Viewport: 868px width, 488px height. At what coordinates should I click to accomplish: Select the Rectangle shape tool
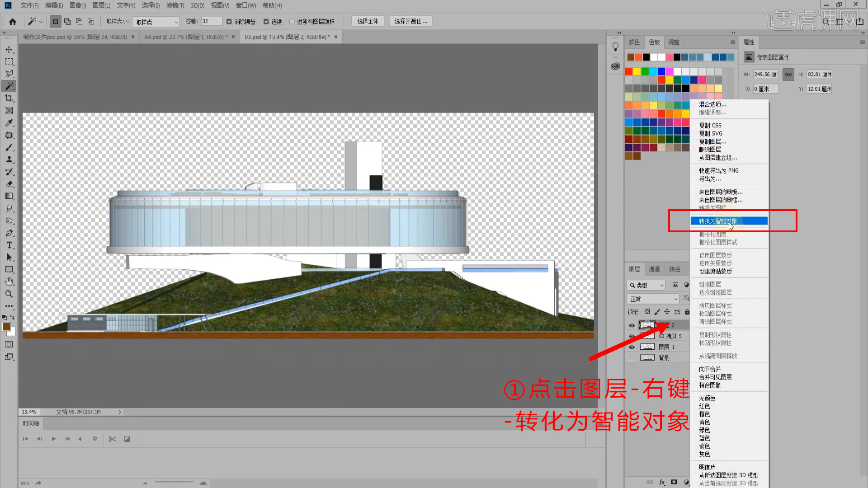pyautogui.click(x=9, y=269)
